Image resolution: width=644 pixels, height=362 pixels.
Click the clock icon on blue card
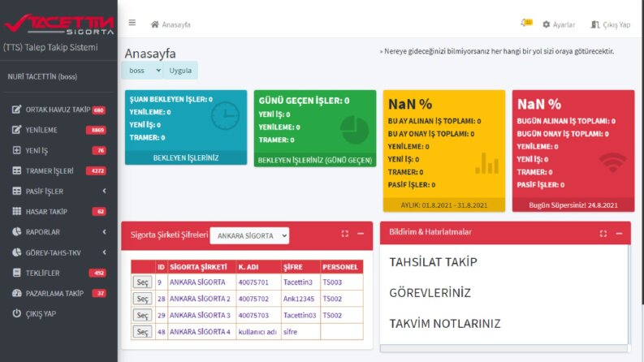click(225, 116)
